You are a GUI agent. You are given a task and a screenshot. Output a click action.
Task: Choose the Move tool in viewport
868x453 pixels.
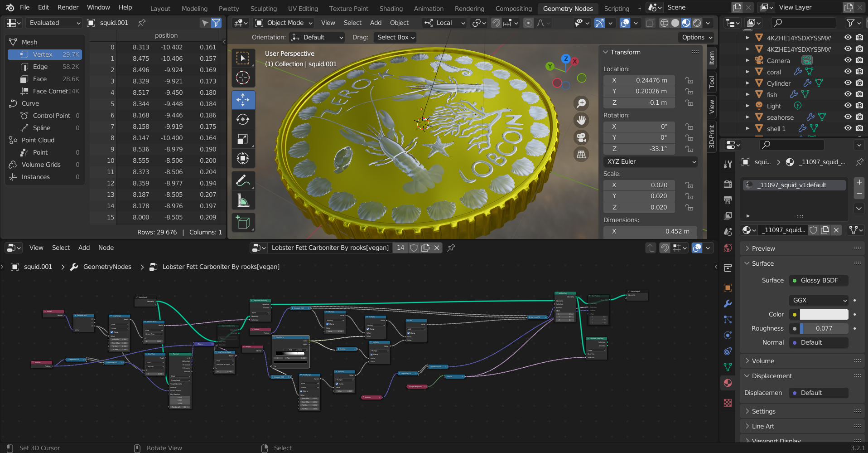[x=243, y=100]
